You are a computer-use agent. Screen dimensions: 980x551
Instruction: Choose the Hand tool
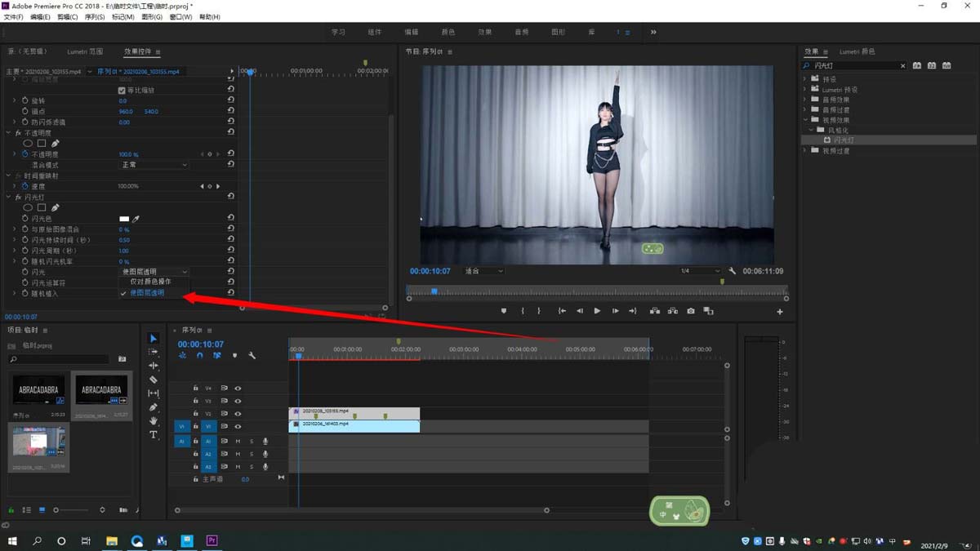pos(154,421)
